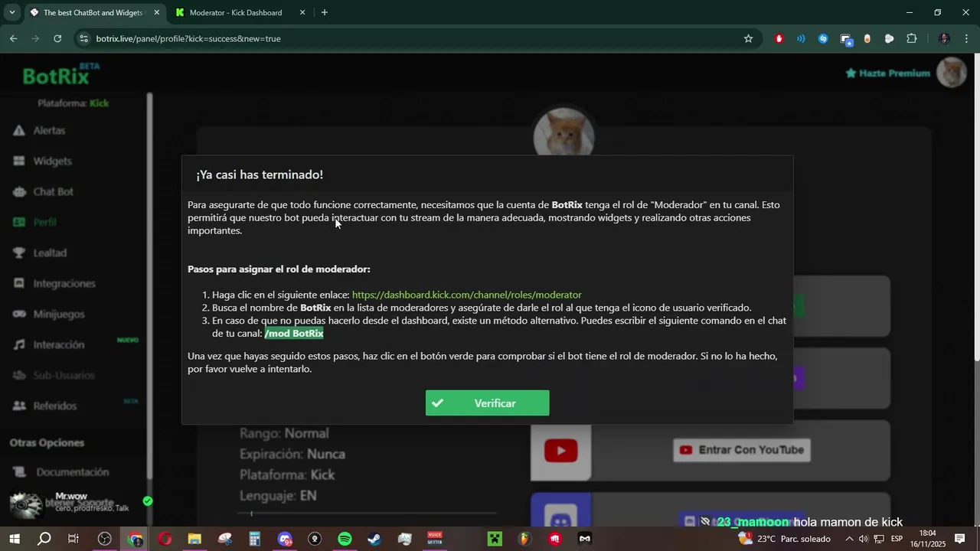
Task: Click the Minijuegos gamepad icon
Action: [x=19, y=315]
